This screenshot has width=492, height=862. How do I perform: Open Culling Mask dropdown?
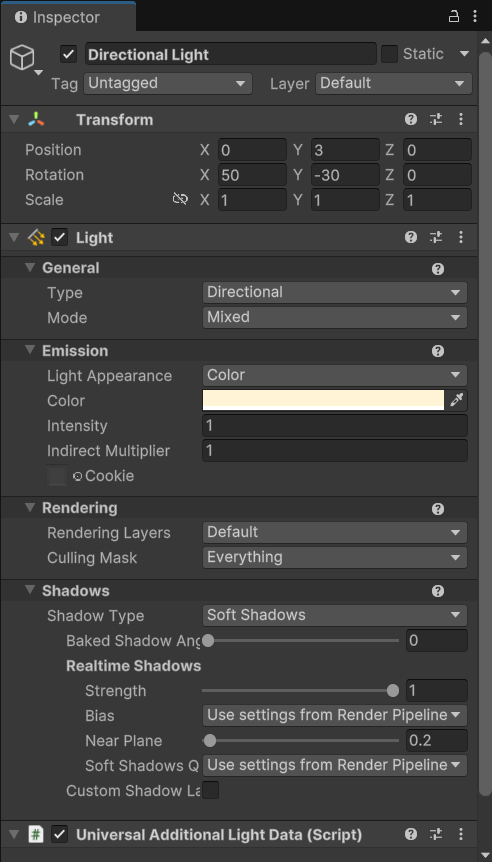(x=335, y=557)
